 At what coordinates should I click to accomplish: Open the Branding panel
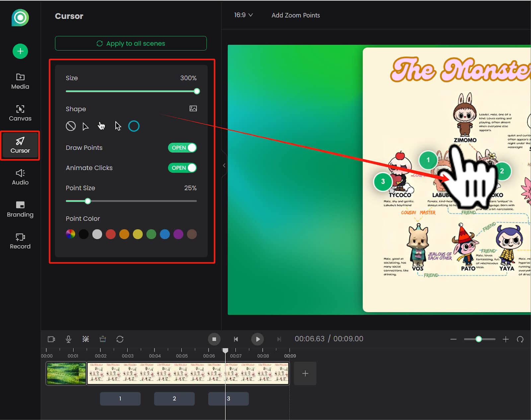click(x=20, y=209)
